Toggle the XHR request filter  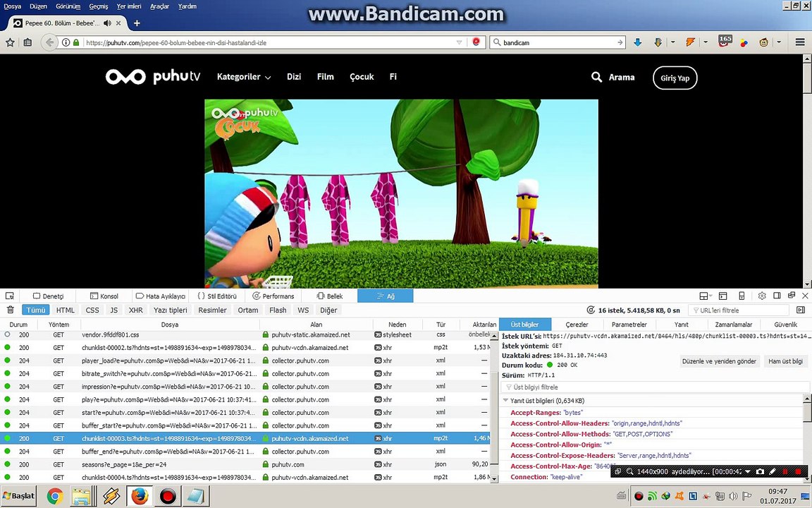[135, 310]
